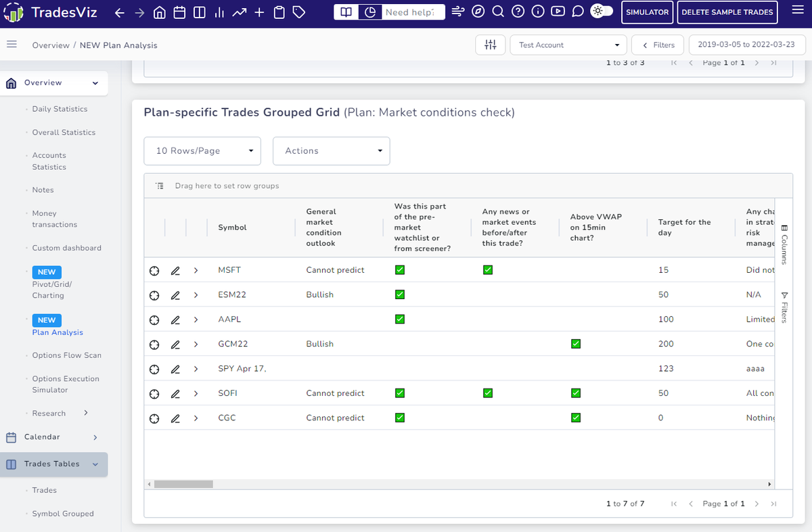Collapse the Trades Tables sidebar section

53,464
